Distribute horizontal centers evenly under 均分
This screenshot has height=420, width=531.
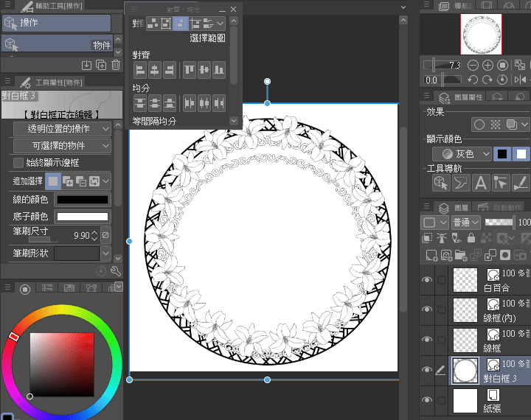(204, 103)
